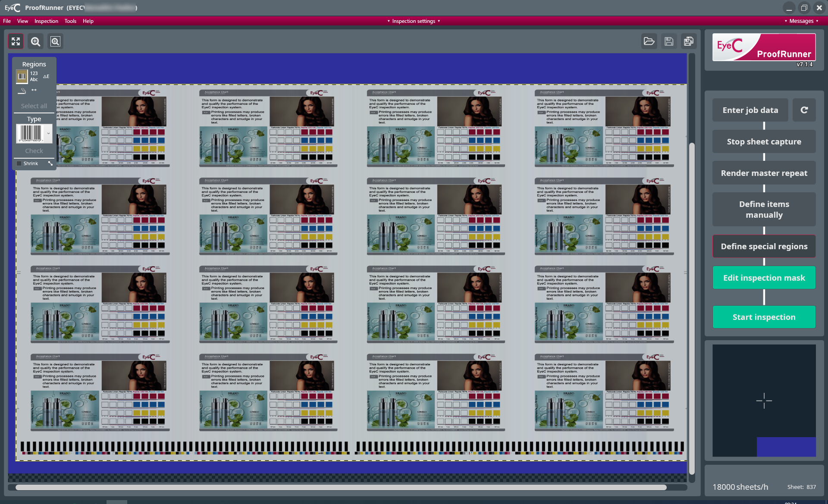The width and height of the screenshot is (828, 504).
Task: Click Edit inspection mask button
Action: pyautogui.click(x=764, y=278)
